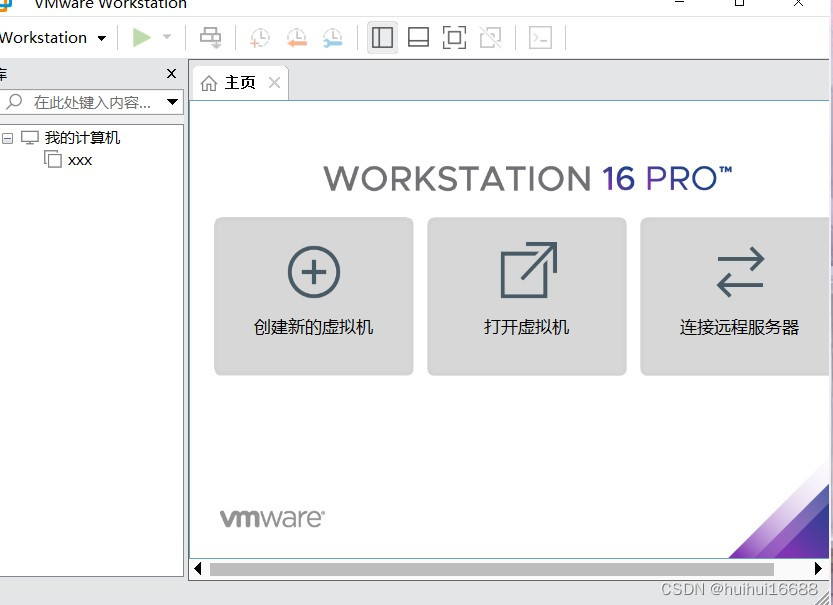Toggle the library sidebar view icon
Image resolution: width=833 pixels, height=605 pixels.
point(382,38)
